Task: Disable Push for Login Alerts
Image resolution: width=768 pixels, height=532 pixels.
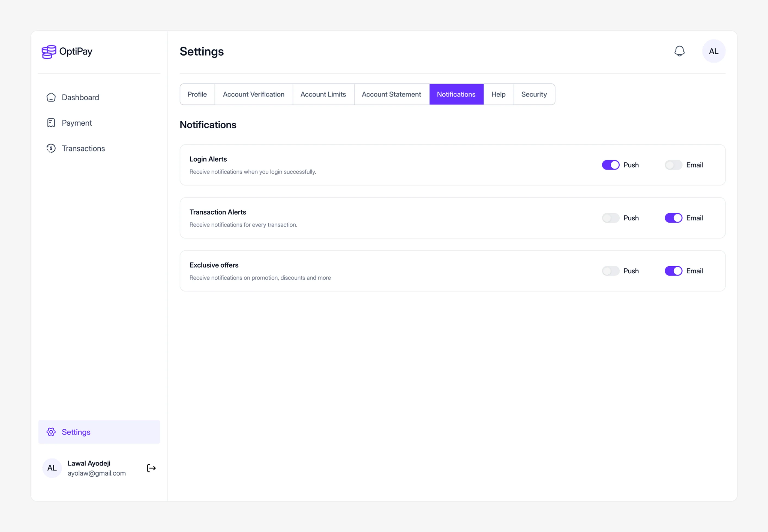Action: 611,165
